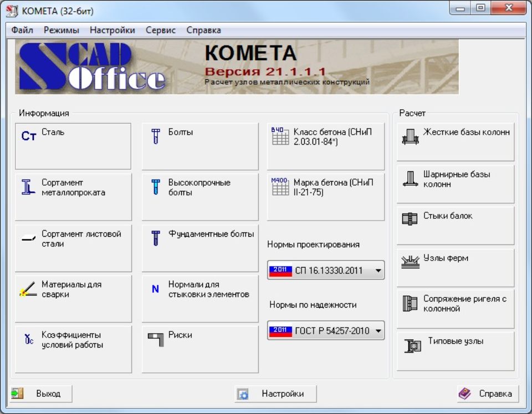
Task: Click the Выход button text
Action: 48,393
